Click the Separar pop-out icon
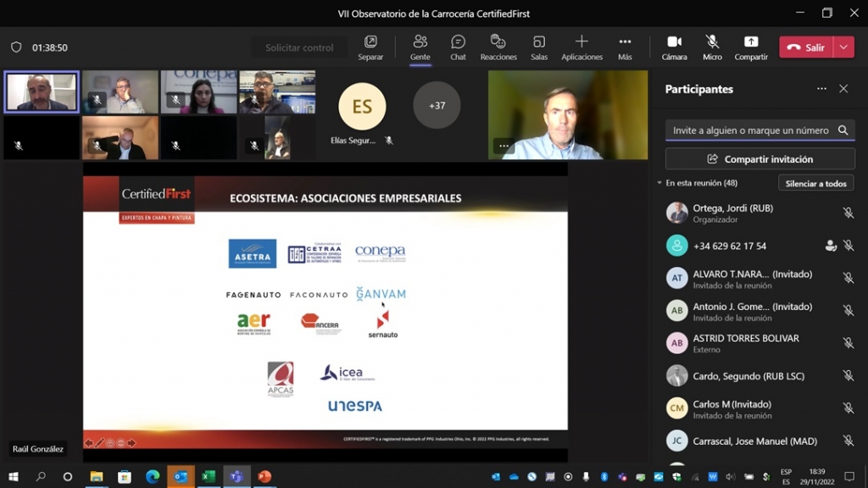This screenshot has width=868, height=488. point(370,47)
